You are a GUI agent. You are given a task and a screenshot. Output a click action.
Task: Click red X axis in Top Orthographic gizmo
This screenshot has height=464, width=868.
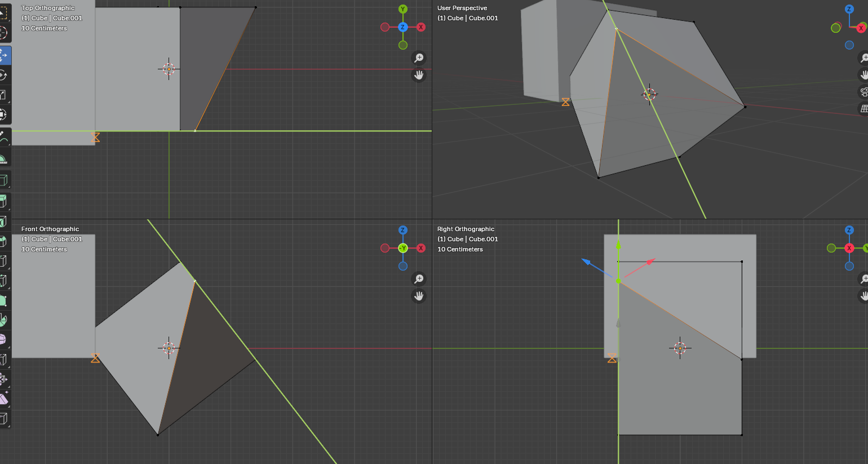pyautogui.click(x=421, y=27)
